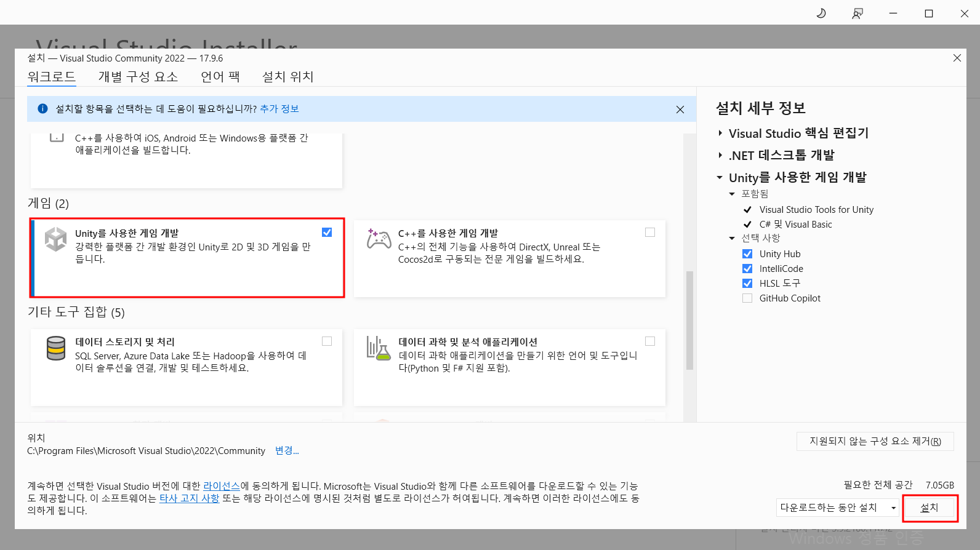Dismiss the help banner with its X icon

point(680,110)
